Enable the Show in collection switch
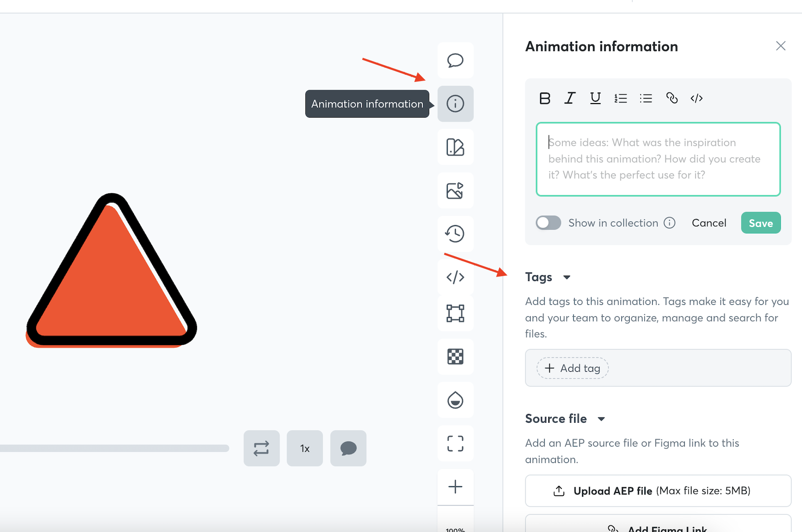Viewport: 802px width, 532px height. click(x=548, y=223)
